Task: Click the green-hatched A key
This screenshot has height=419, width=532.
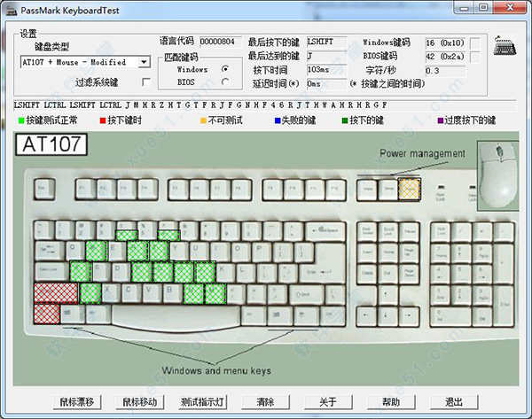Action: pyautogui.click(x=81, y=272)
